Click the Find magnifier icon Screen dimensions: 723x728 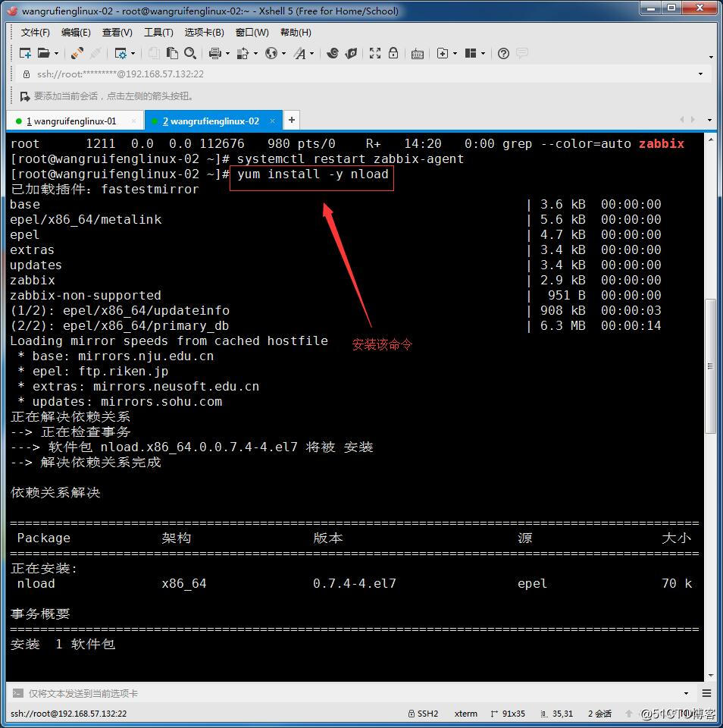[x=189, y=53]
